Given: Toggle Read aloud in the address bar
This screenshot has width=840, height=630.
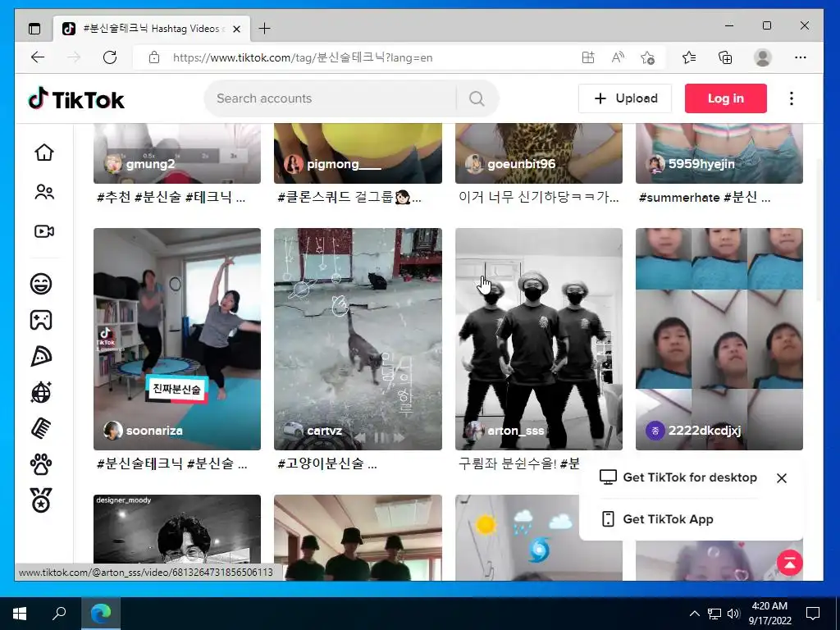Looking at the screenshot, I should 618,57.
